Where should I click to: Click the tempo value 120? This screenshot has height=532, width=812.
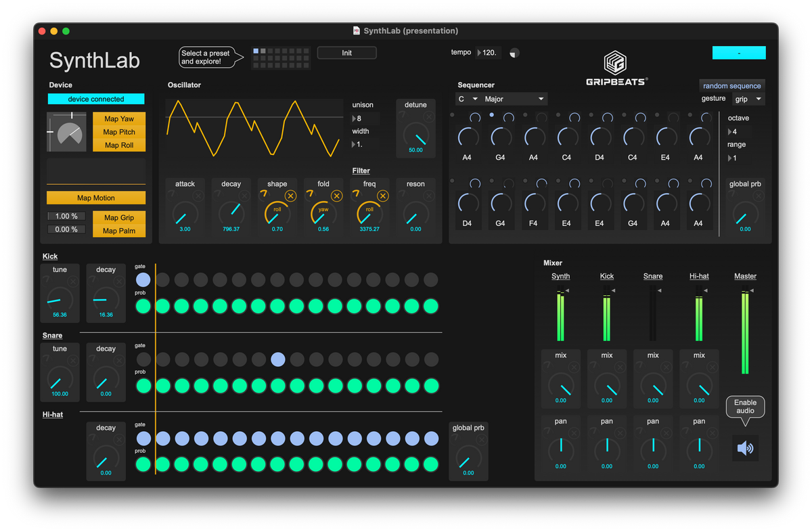(489, 52)
